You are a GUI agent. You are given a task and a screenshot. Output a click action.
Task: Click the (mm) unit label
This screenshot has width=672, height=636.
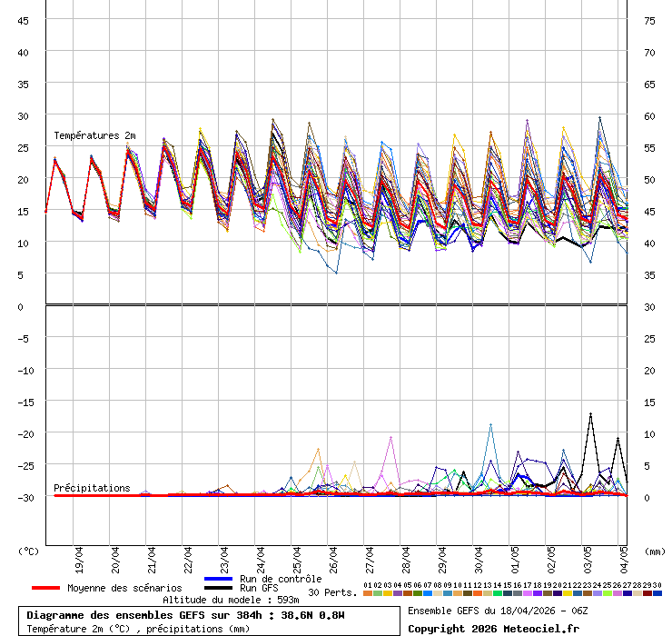655,551
